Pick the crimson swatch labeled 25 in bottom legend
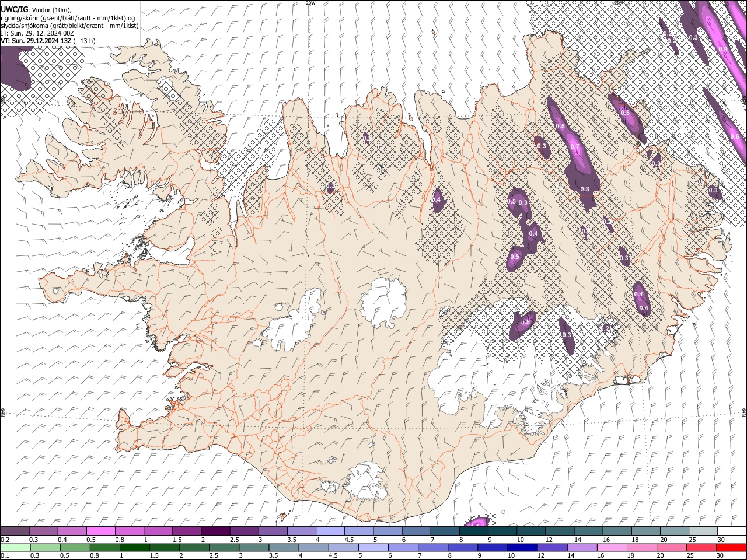The image size is (747, 560). point(700,548)
